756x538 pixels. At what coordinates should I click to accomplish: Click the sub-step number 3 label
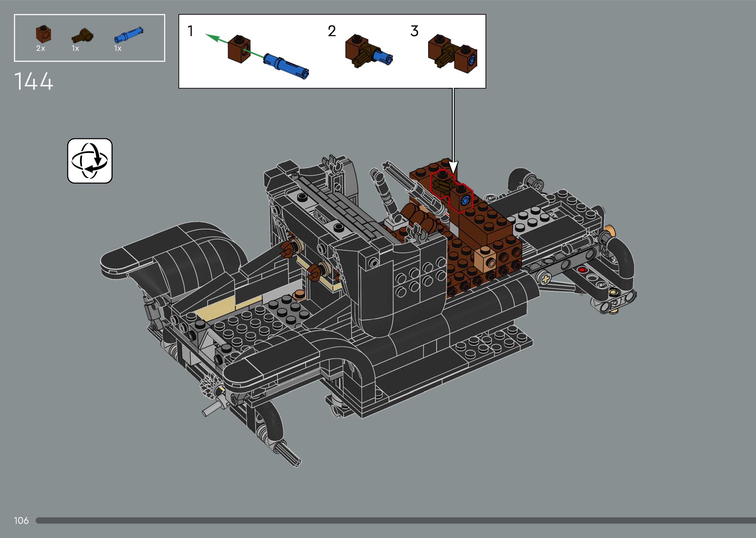click(x=414, y=32)
